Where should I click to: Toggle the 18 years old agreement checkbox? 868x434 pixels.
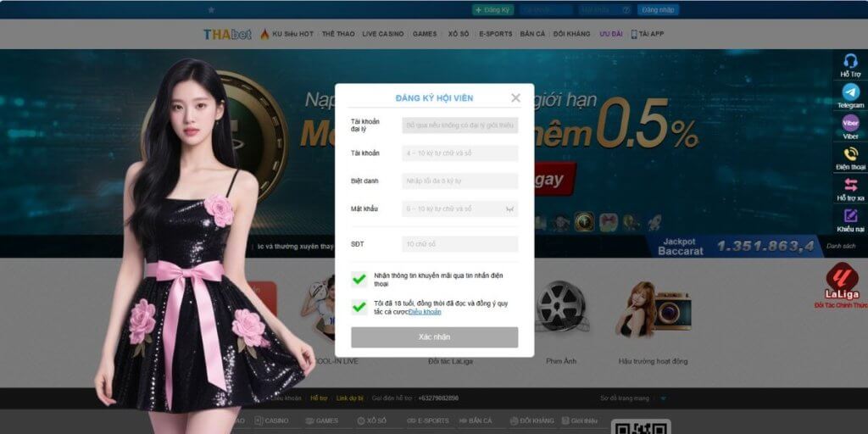click(359, 307)
